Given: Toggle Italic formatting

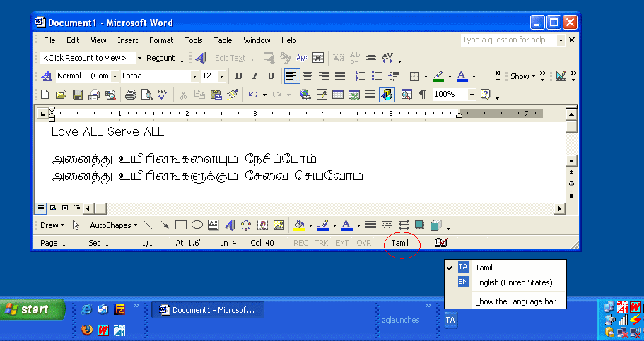Looking at the screenshot, I should (x=254, y=76).
